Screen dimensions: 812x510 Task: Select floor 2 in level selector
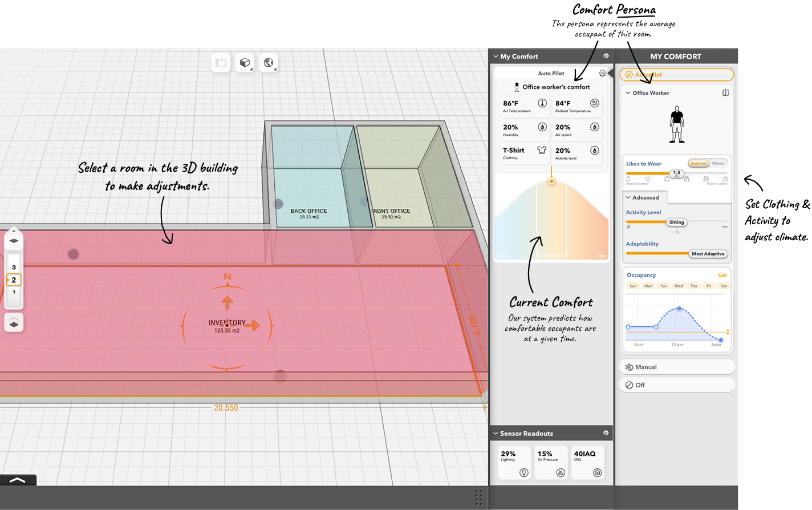14,280
